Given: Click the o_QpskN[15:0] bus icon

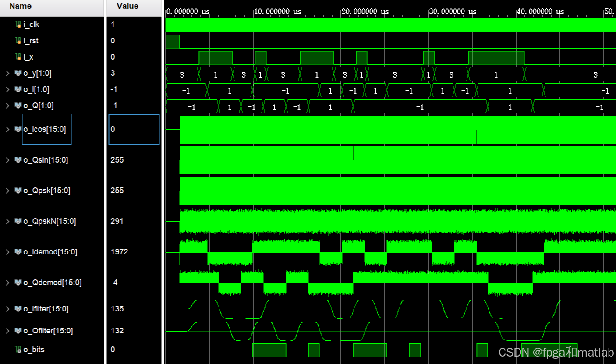Looking at the screenshot, I should click(x=18, y=221).
